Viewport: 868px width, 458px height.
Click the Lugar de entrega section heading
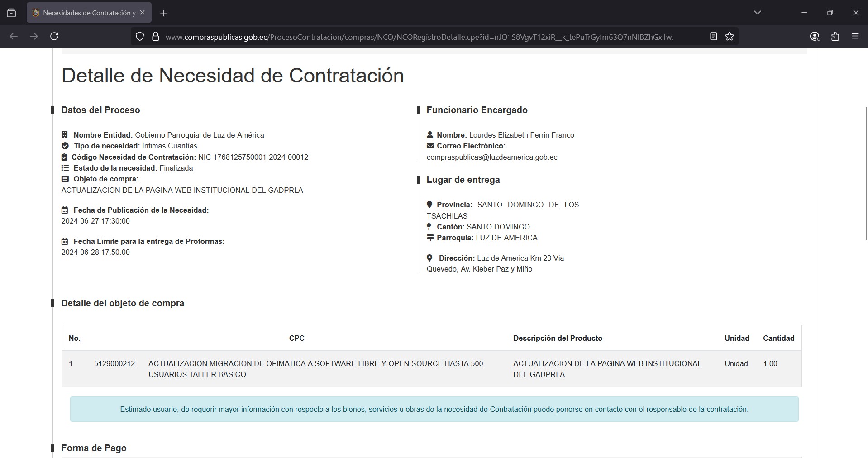[x=463, y=180]
